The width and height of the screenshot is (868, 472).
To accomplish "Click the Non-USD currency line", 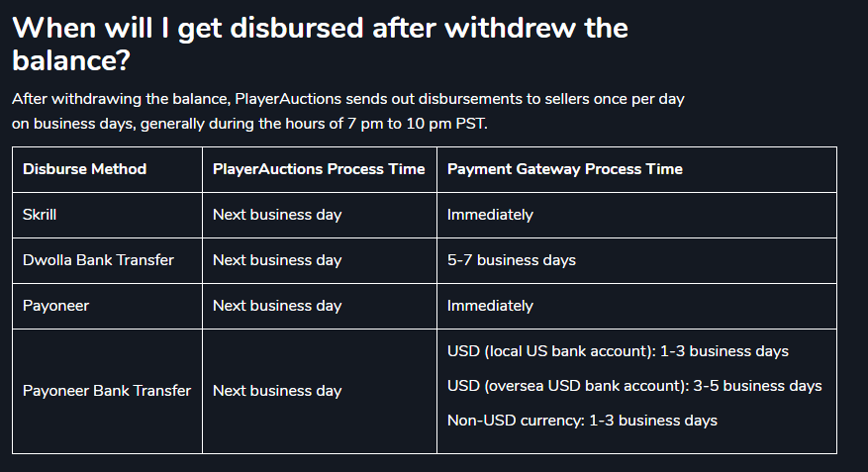I will 582,421.
